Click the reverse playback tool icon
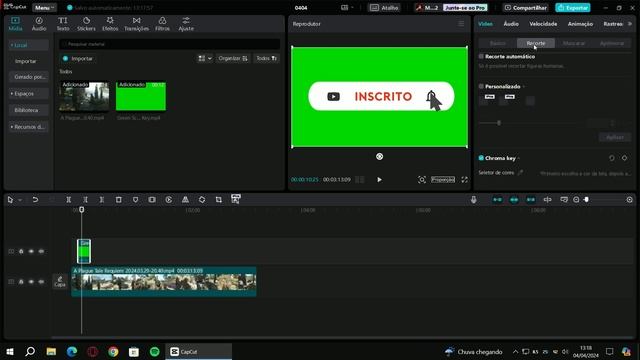640x360 pixels. [169, 200]
